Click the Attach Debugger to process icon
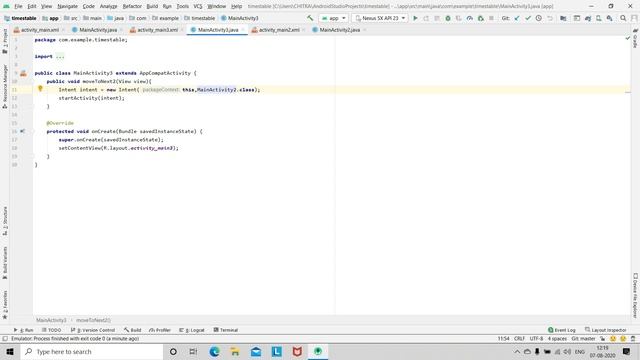This screenshot has height=360, width=640. (480, 18)
